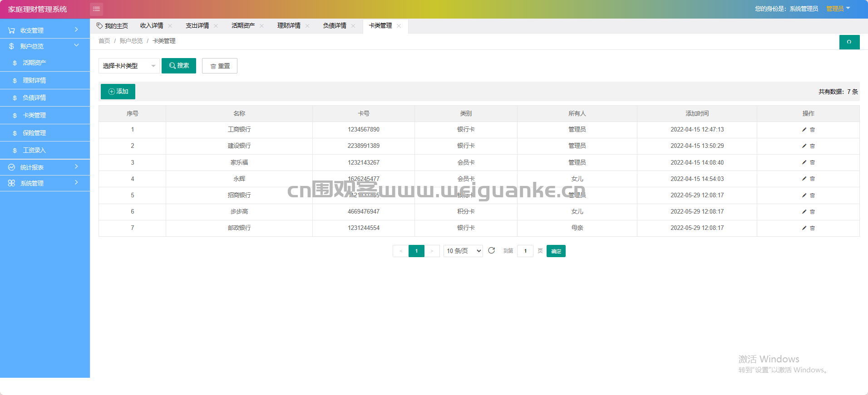The width and height of the screenshot is (868, 395).
Task: Click the 重置 reset button
Action: tap(220, 66)
